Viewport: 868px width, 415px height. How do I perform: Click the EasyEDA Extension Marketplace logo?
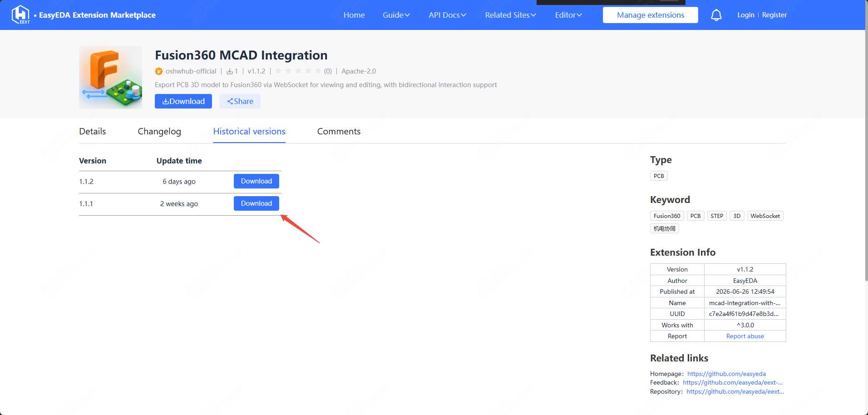pyautogui.click(x=20, y=15)
